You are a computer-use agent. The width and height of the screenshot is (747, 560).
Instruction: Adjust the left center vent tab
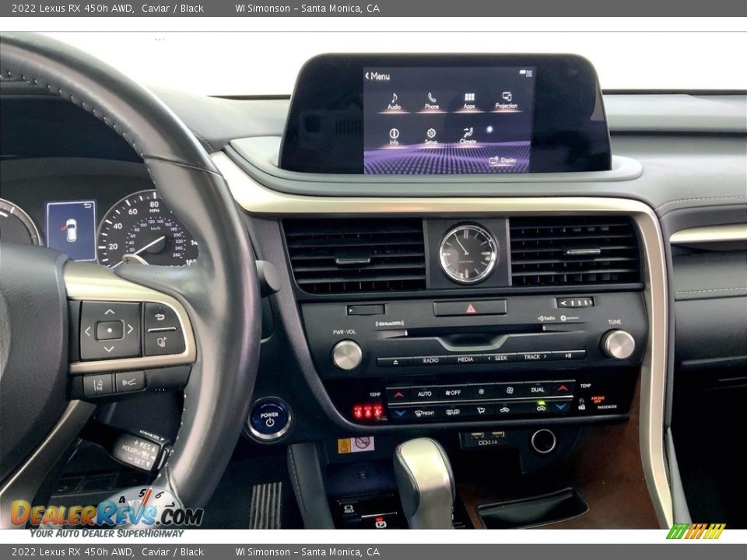352,261
